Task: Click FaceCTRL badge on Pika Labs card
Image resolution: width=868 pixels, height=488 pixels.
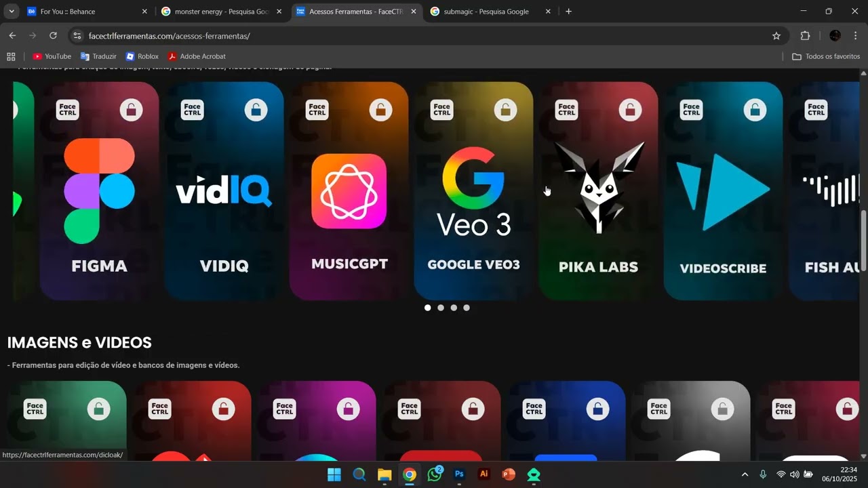Action: pos(566,110)
